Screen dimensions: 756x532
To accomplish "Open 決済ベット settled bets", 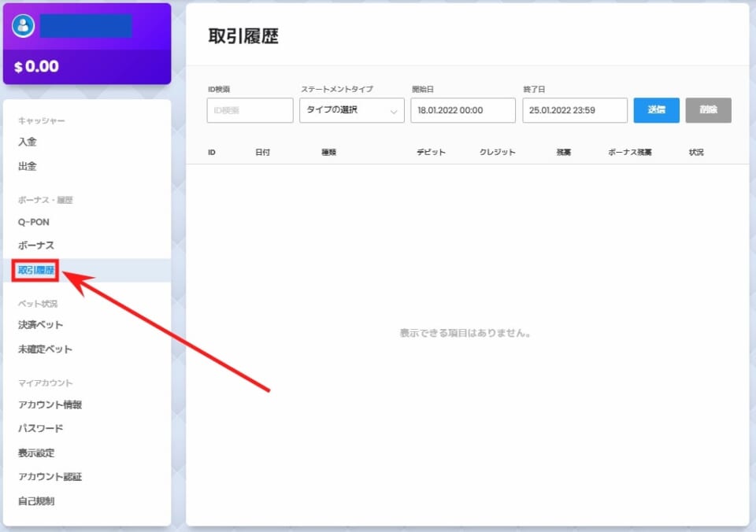I will (40, 325).
